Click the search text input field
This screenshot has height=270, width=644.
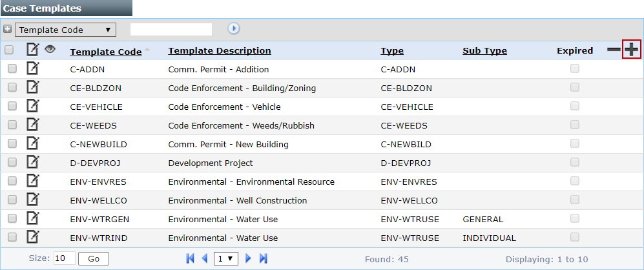(171, 29)
